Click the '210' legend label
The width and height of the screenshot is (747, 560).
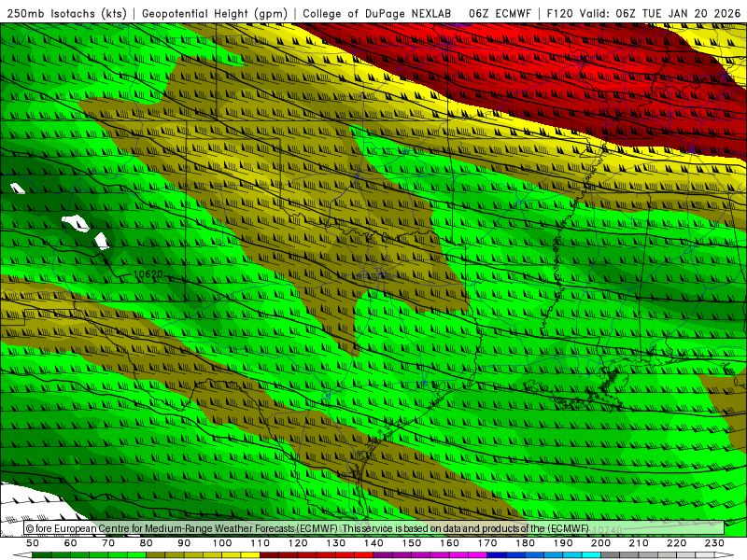point(639,543)
